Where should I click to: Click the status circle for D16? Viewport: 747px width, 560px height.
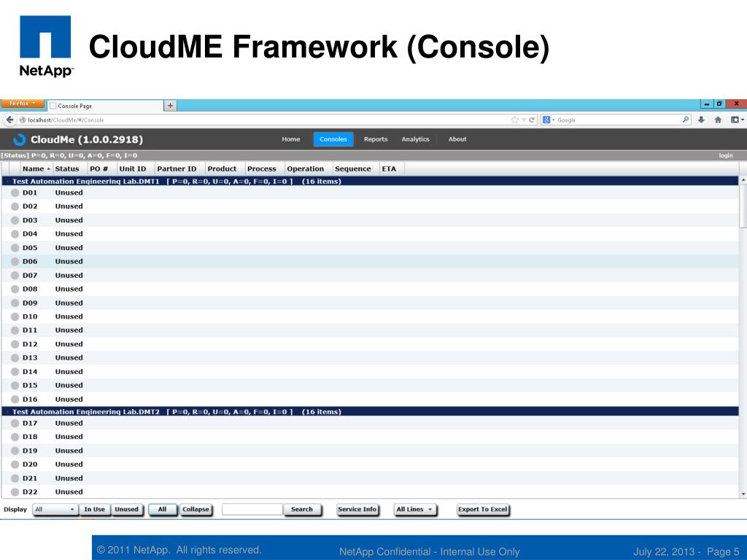pyautogui.click(x=15, y=400)
